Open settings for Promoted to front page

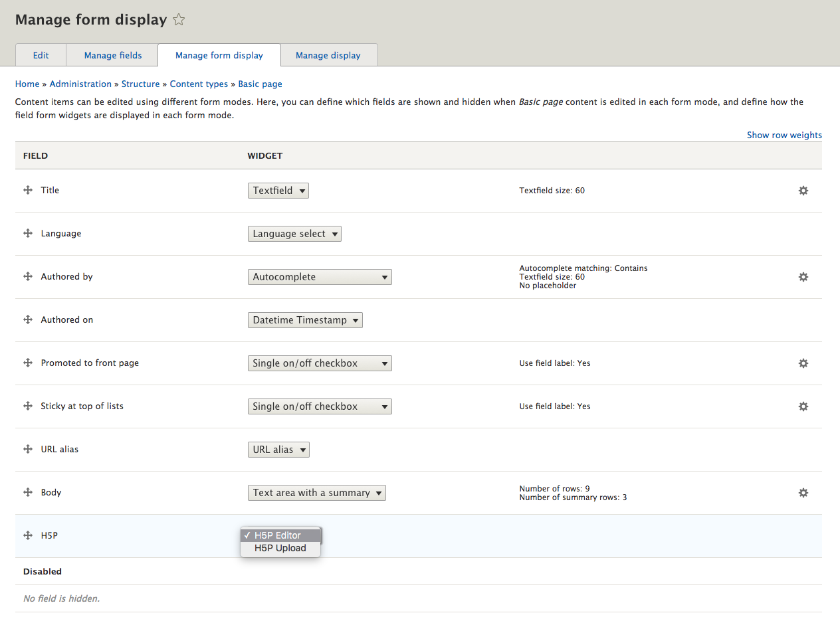pyautogui.click(x=803, y=363)
